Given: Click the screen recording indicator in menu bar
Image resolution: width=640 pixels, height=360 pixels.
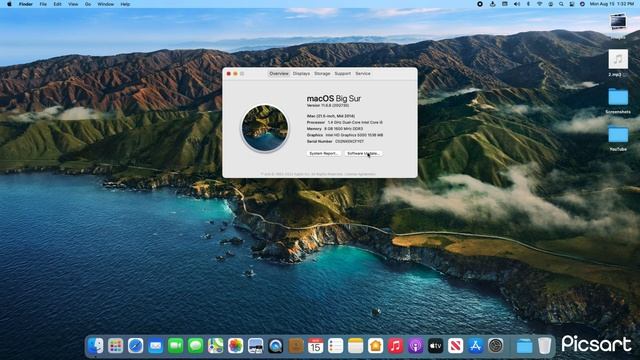Looking at the screenshot, I should (480, 4).
